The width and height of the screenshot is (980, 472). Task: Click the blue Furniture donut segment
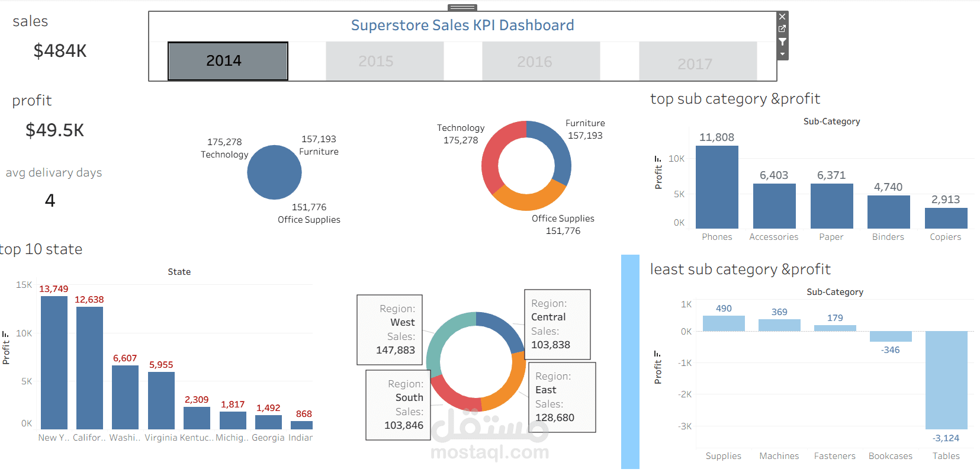tap(557, 148)
